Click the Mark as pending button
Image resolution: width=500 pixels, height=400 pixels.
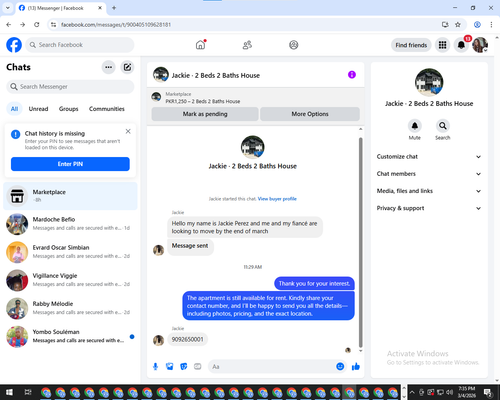205,114
